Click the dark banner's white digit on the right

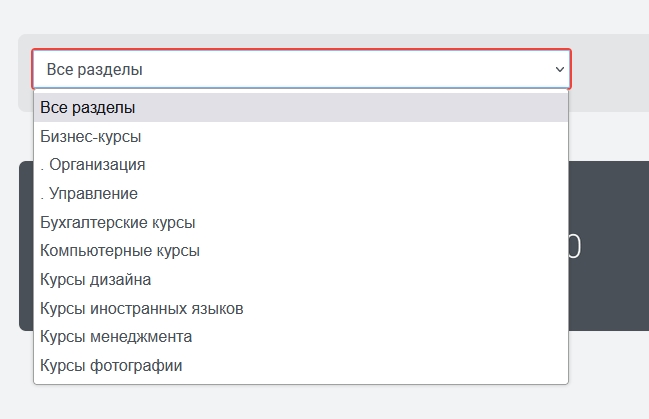[x=574, y=247]
